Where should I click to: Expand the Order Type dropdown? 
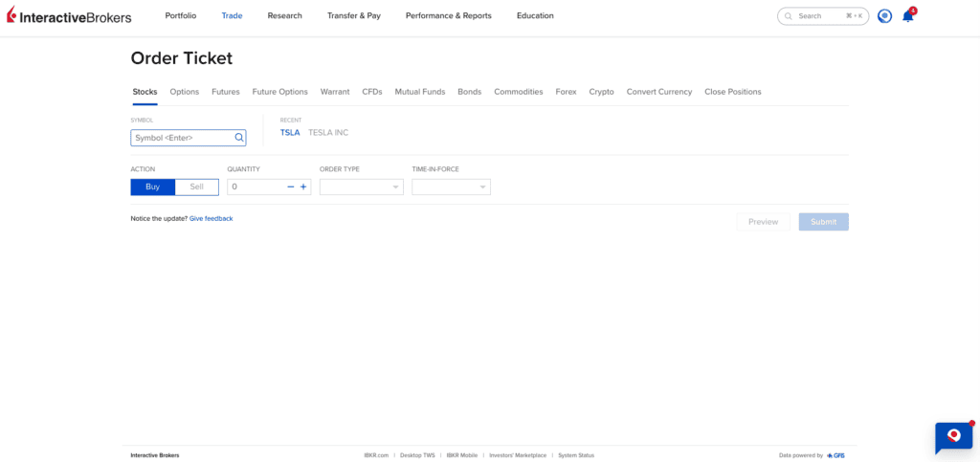tap(361, 187)
